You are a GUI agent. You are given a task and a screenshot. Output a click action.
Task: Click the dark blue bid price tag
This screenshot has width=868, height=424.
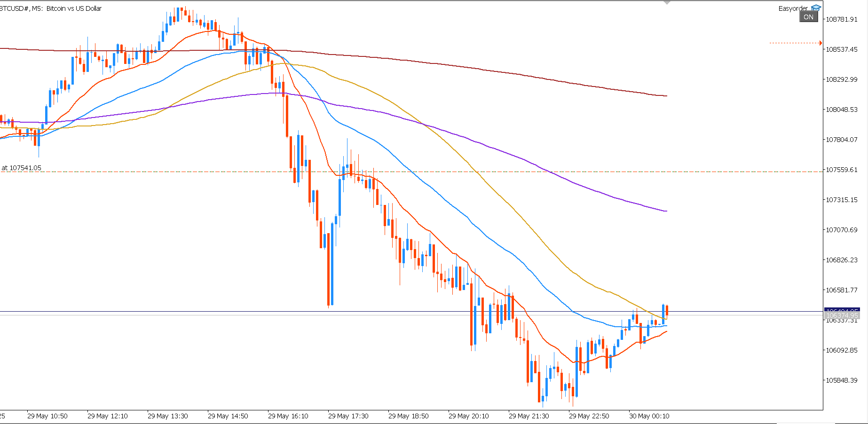pos(842,311)
